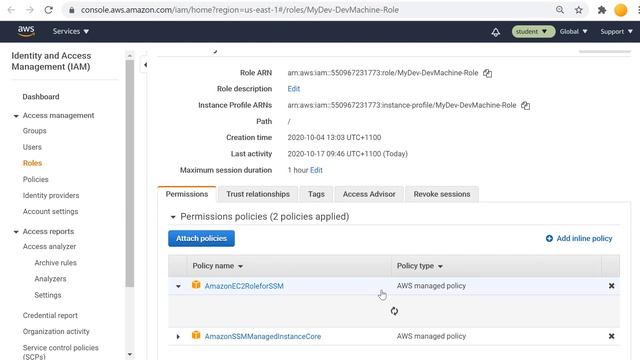Screen dimensions: 640x360
Task: Click the Attach policies button
Action: point(201,238)
